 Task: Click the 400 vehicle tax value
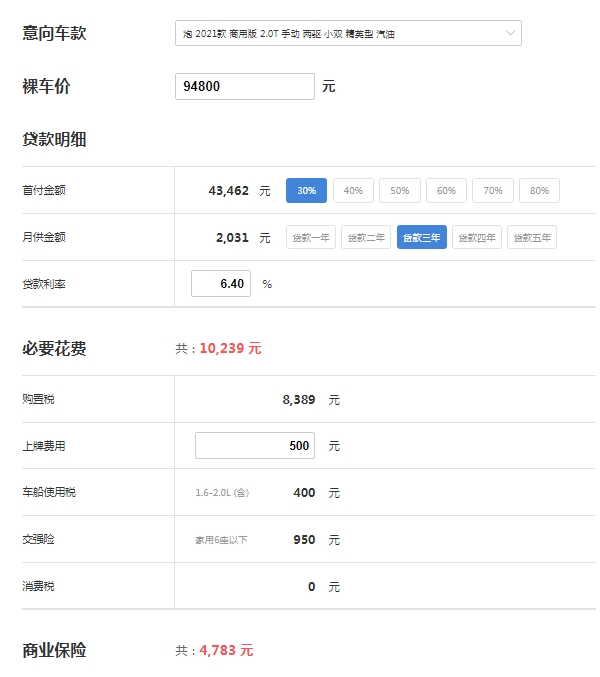pyautogui.click(x=304, y=492)
